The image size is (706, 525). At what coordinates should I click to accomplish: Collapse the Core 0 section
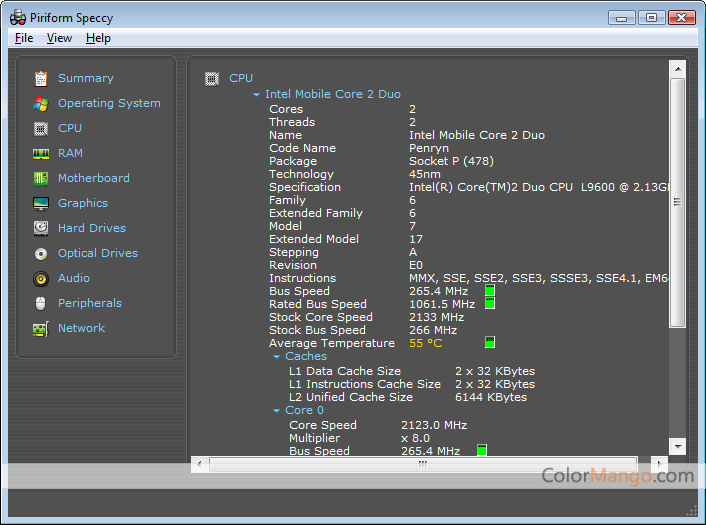pyautogui.click(x=277, y=411)
